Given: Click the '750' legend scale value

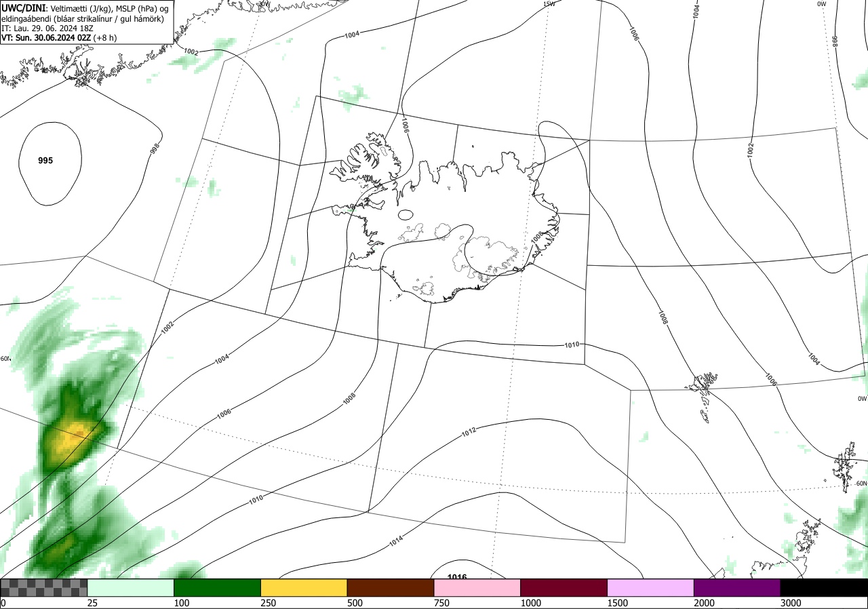Looking at the screenshot, I should 441,603.
